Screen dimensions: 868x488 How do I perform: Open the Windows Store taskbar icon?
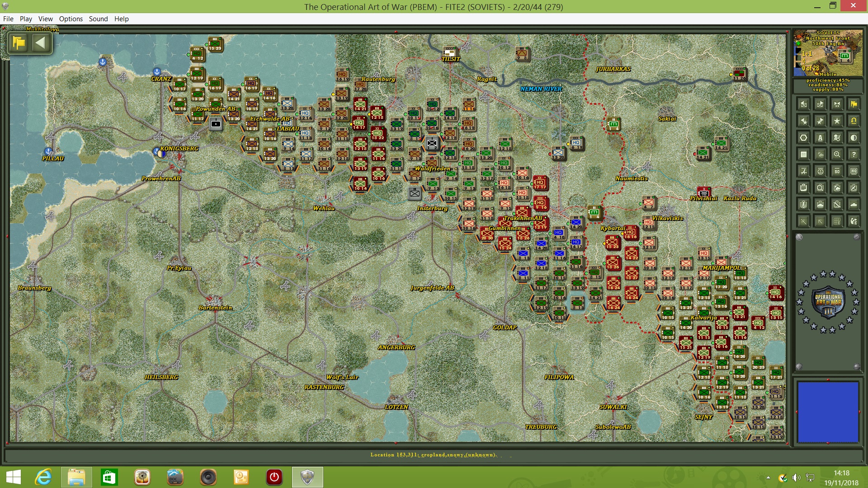click(109, 477)
